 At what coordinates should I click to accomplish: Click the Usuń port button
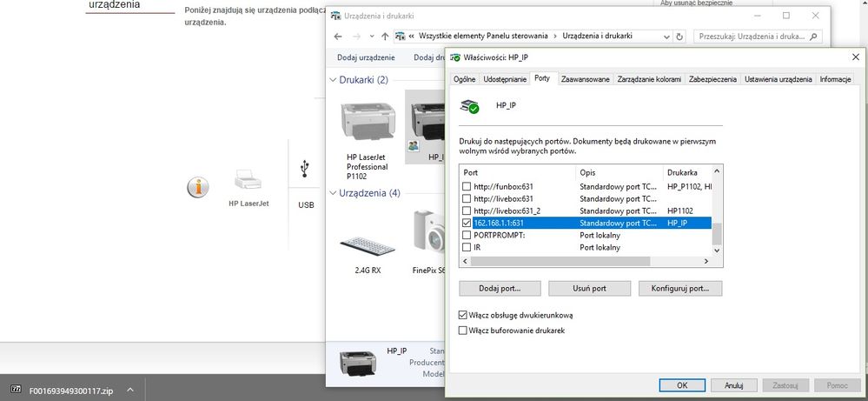(590, 289)
